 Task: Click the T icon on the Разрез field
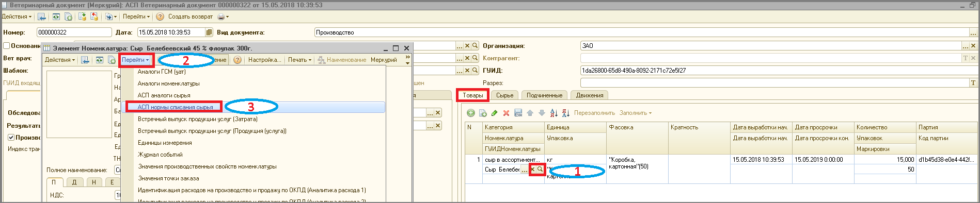point(973,83)
